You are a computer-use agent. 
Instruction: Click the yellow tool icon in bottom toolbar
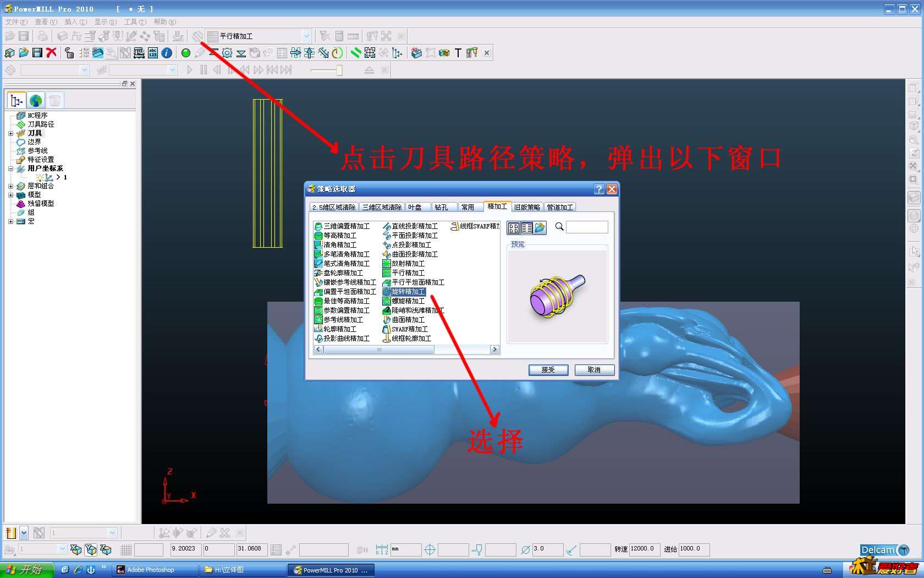(11, 533)
